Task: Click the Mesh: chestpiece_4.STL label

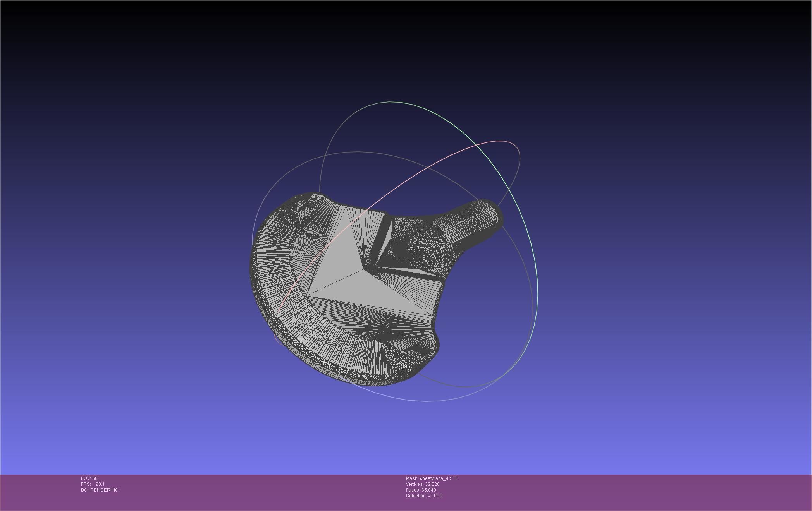Action: (x=432, y=478)
